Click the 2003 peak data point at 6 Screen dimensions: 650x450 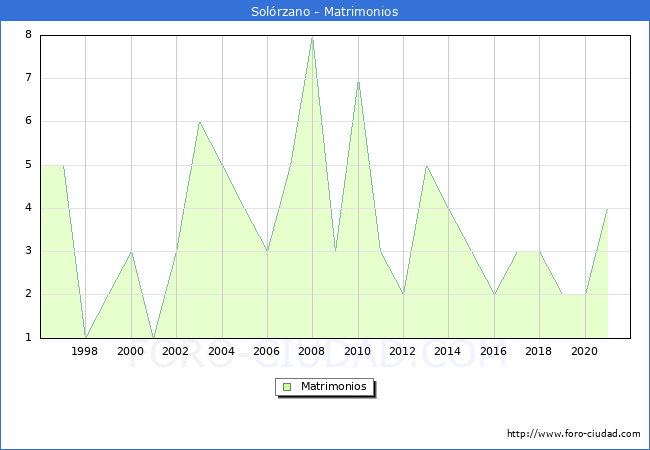199,122
